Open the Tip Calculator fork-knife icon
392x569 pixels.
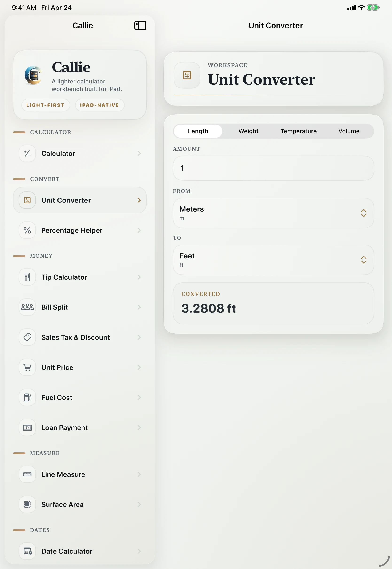point(27,277)
